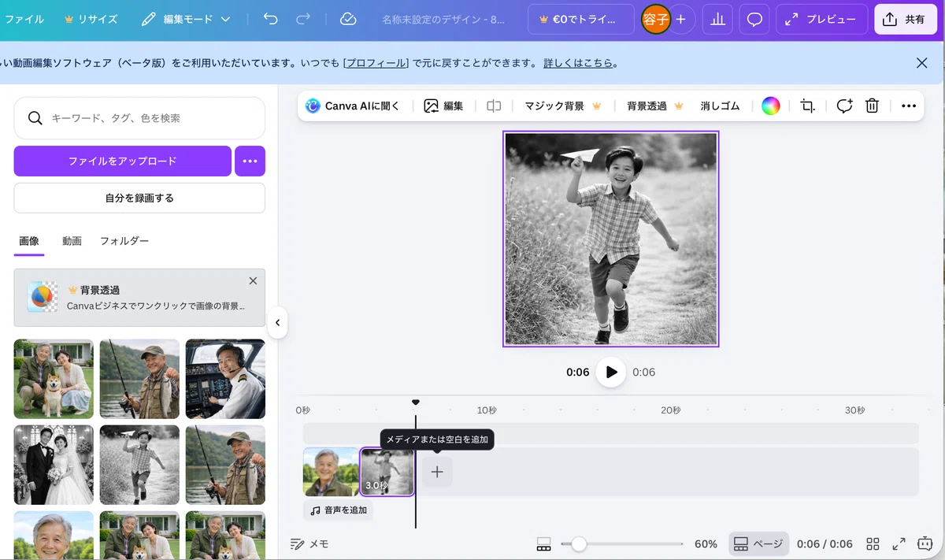The height and width of the screenshot is (560, 945).
Task: Click the 共有 share button
Action: 905,19
